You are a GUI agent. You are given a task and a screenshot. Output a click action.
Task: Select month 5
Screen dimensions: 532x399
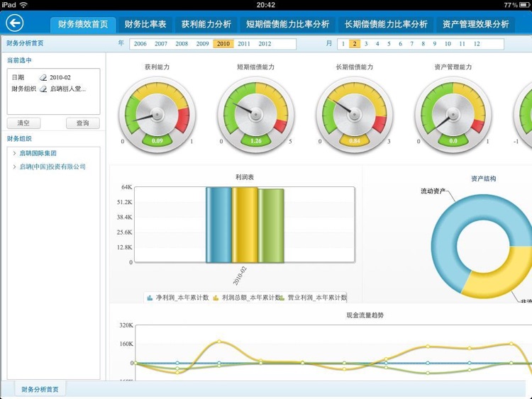coord(389,44)
